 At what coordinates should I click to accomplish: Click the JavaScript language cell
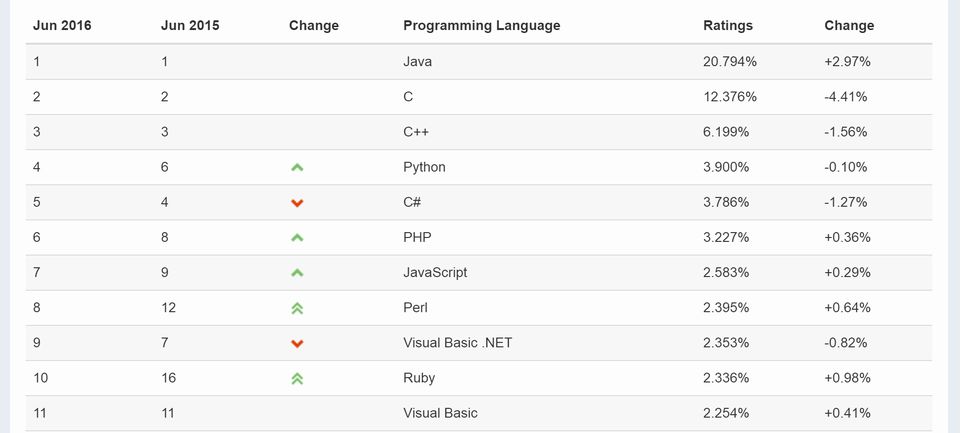pyautogui.click(x=435, y=272)
